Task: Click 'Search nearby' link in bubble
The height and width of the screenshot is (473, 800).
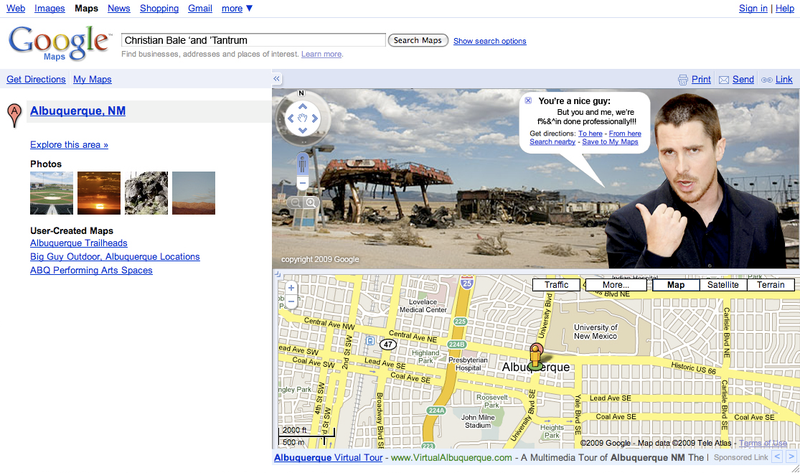Action: [x=552, y=141]
